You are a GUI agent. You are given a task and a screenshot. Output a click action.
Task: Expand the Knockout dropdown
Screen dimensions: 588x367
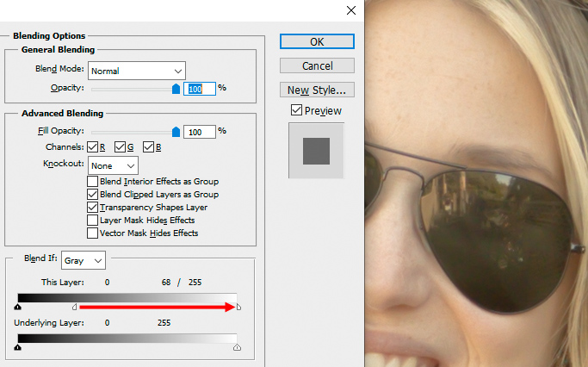coord(114,165)
